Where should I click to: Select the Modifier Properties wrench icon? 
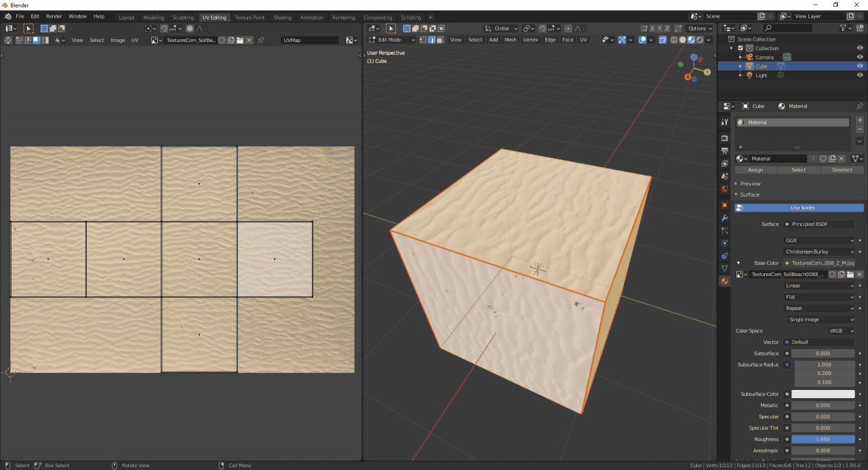point(724,218)
